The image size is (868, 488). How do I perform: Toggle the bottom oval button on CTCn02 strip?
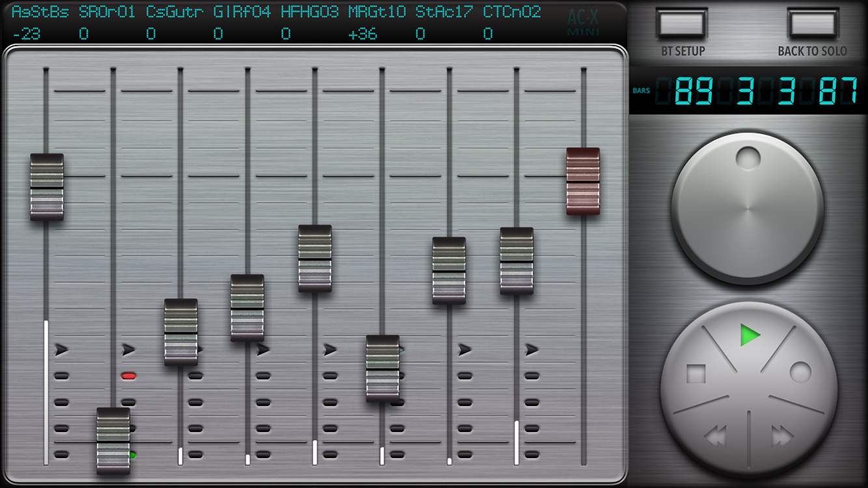pyautogui.click(x=532, y=454)
